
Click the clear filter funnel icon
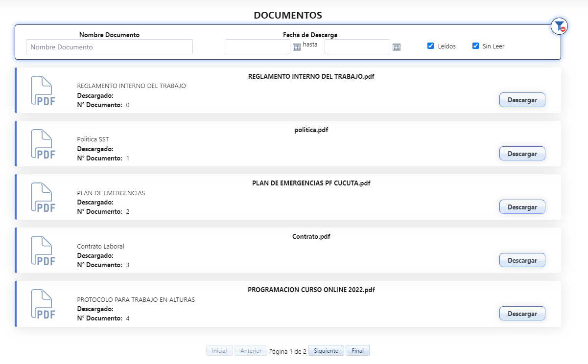coord(559,26)
